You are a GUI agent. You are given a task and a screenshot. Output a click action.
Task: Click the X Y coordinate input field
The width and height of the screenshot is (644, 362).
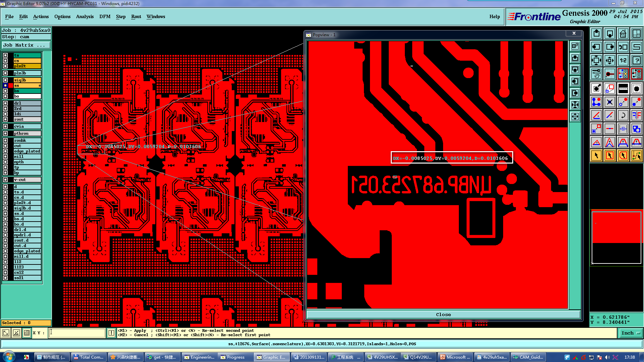77,333
